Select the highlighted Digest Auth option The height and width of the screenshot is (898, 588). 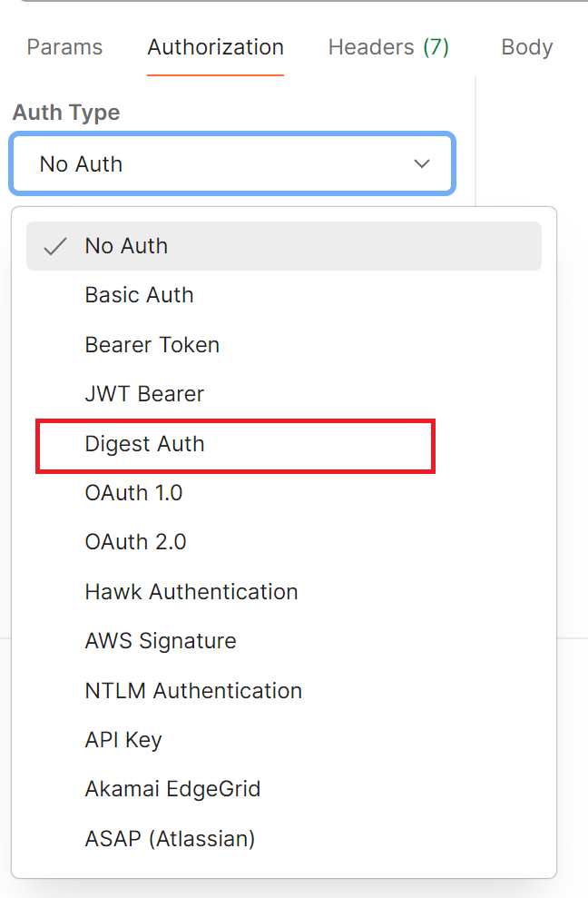[x=144, y=444]
